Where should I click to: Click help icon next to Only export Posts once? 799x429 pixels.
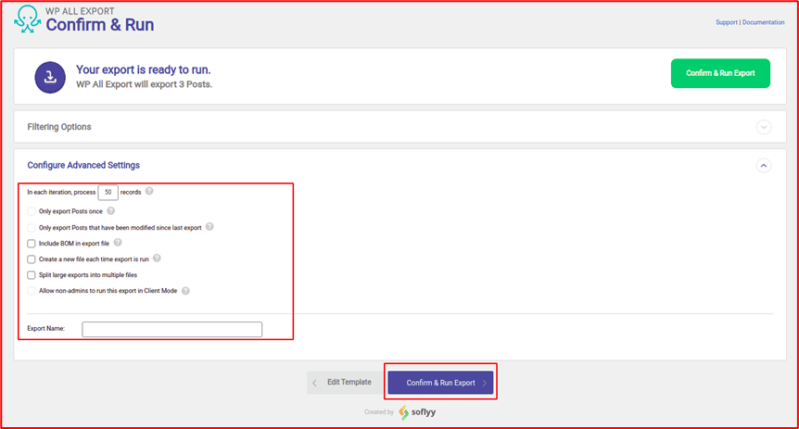tap(111, 210)
